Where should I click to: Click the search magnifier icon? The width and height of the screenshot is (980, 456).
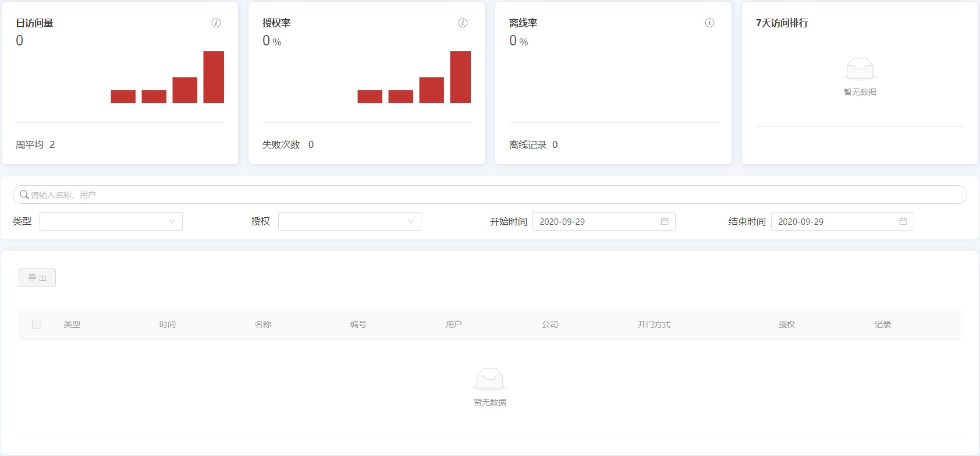(24, 195)
